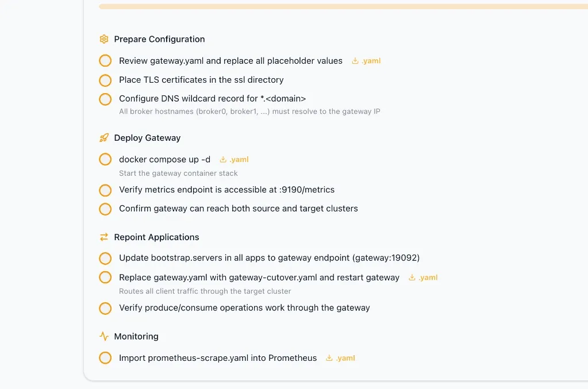
Task: Check the 'Configure DNS wildcard record' item
Action: pos(105,99)
